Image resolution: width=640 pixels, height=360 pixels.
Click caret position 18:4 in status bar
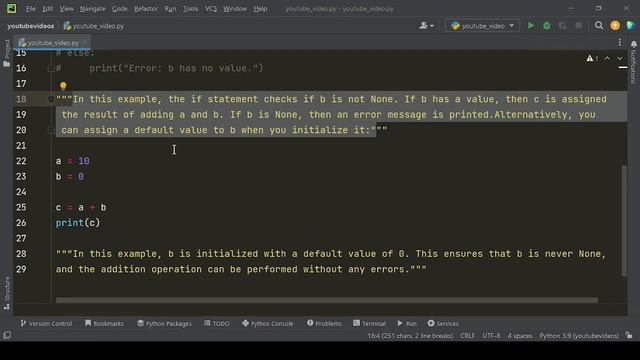(x=410, y=336)
